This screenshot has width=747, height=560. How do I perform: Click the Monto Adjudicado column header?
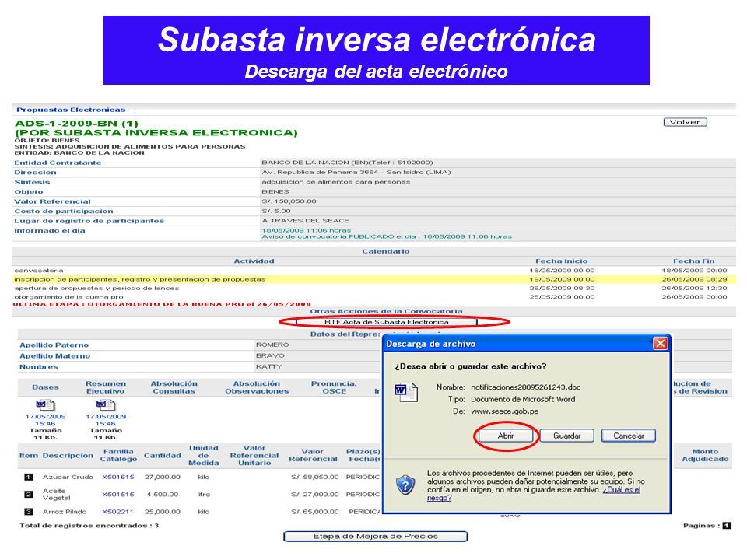coord(705,455)
